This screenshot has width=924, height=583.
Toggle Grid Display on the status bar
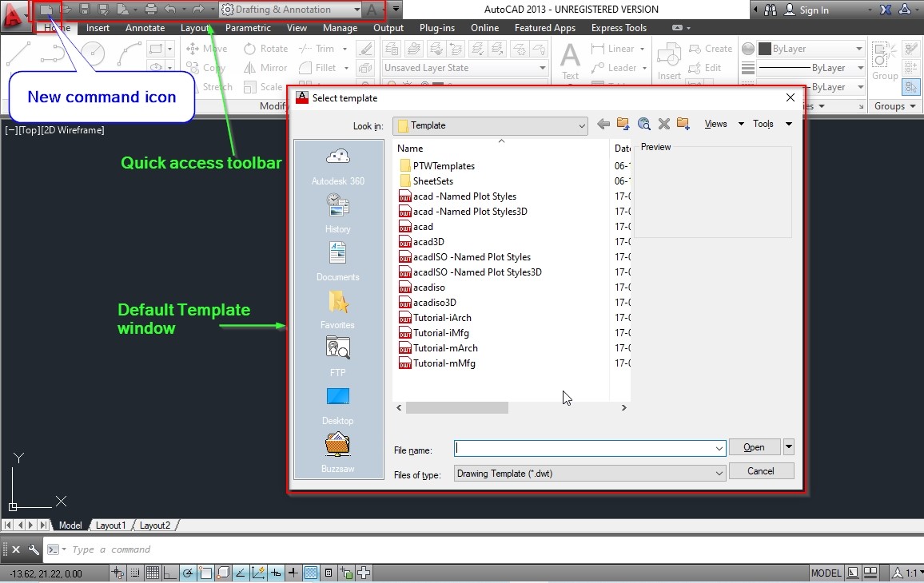(x=153, y=573)
